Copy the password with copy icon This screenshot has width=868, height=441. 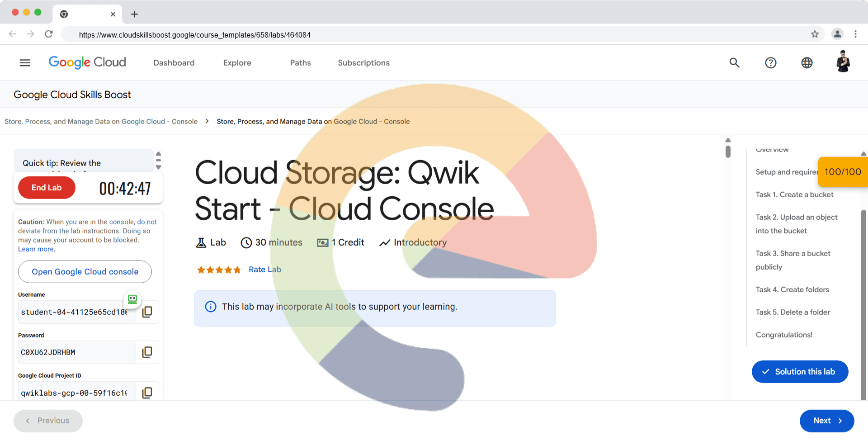tap(147, 352)
